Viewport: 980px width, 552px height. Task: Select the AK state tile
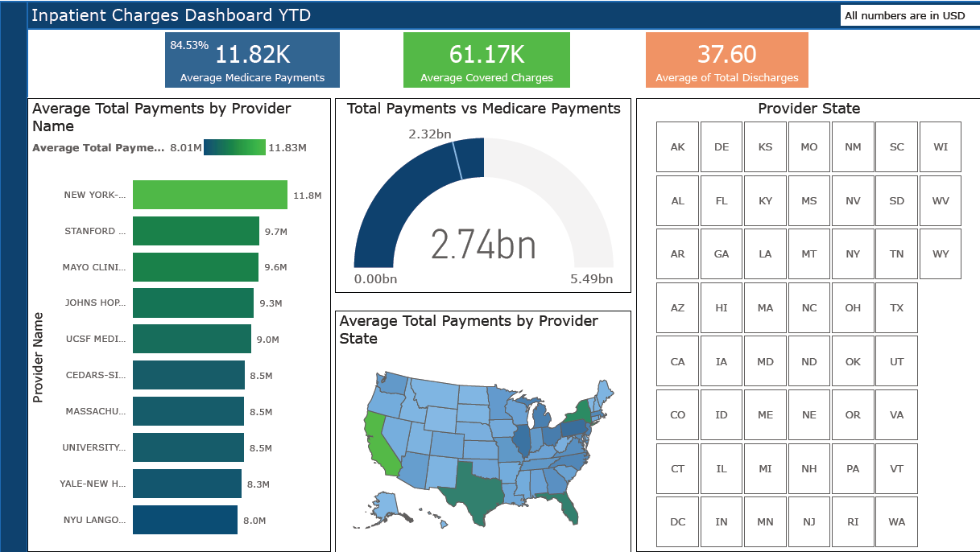pos(677,146)
